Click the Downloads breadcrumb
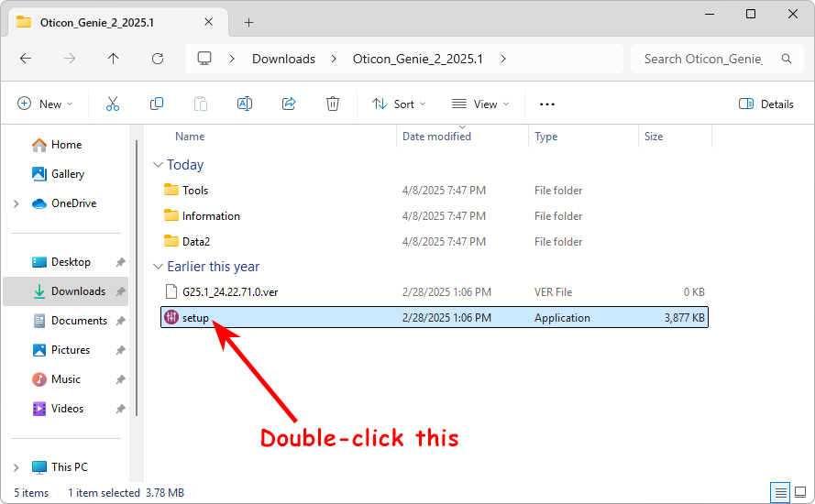 (x=283, y=59)
